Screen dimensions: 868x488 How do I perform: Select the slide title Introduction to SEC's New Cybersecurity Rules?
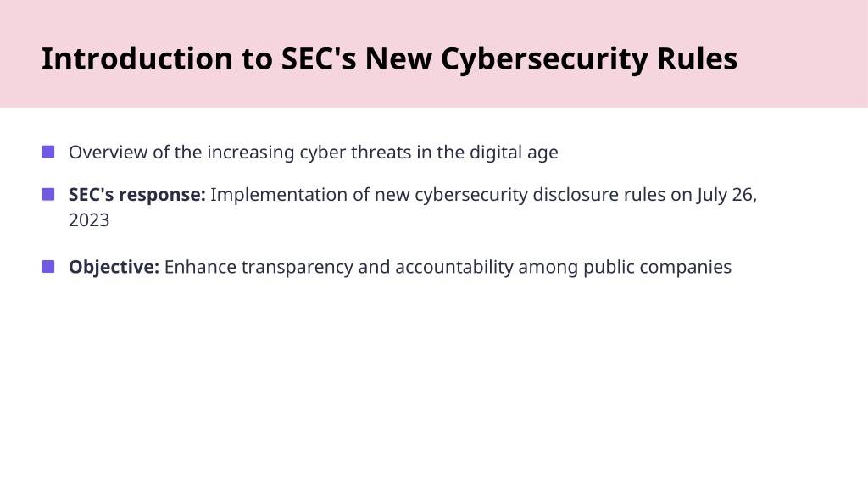[x=389, y=58]
